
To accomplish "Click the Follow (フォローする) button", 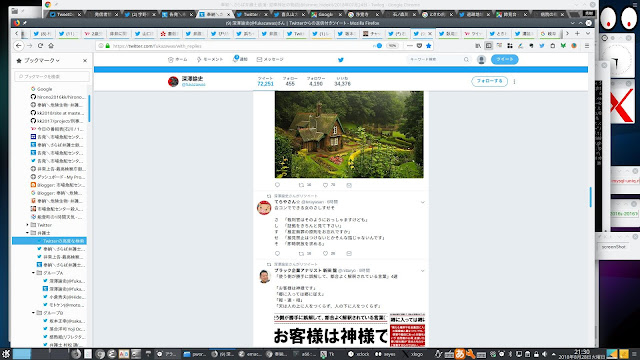I will pos(489,81).
